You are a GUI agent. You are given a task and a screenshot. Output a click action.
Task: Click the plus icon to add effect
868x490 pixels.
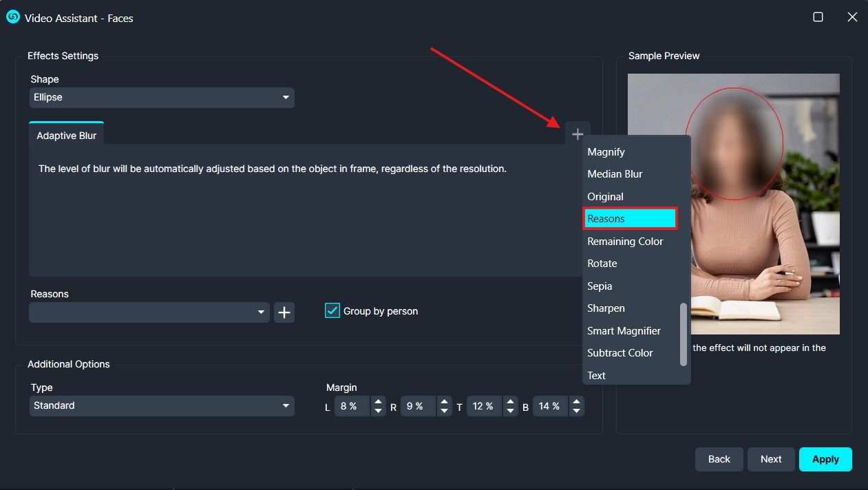tap(578, 134)
